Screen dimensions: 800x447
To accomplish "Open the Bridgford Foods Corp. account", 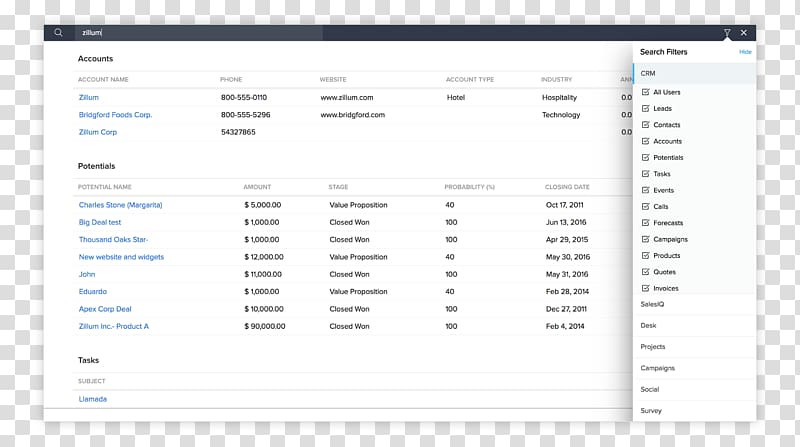I will pos(115,115).
